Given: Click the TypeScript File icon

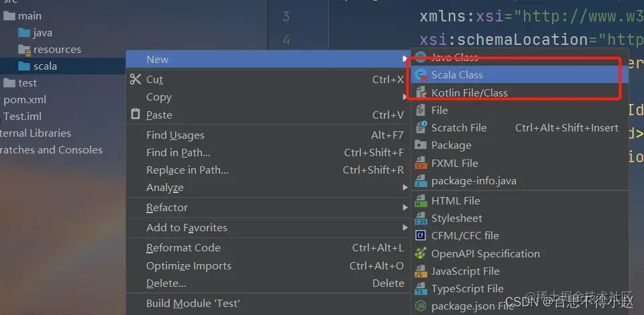Looking at the screenshot, I should pyautogui.click(x=421, y=289).
